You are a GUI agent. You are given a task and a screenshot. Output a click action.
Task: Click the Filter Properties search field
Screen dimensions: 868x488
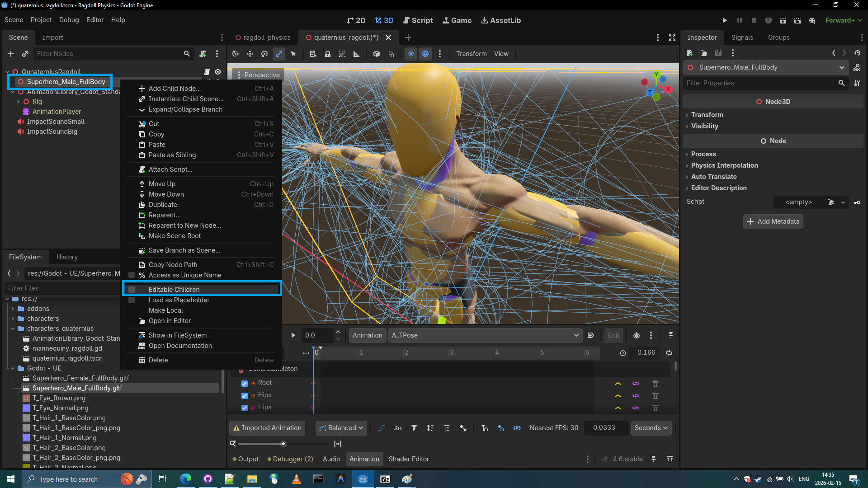[759, 83]
